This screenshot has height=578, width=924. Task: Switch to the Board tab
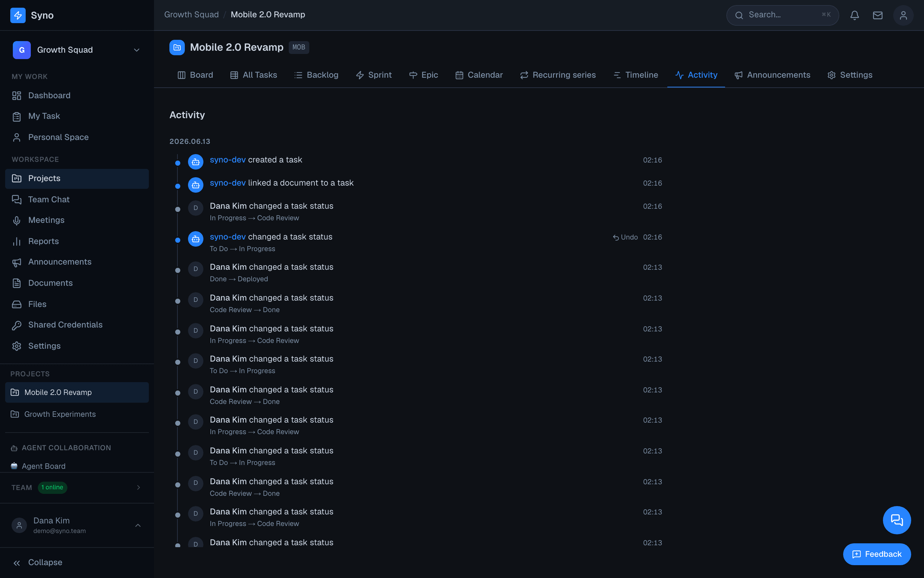tap(195, 75)
